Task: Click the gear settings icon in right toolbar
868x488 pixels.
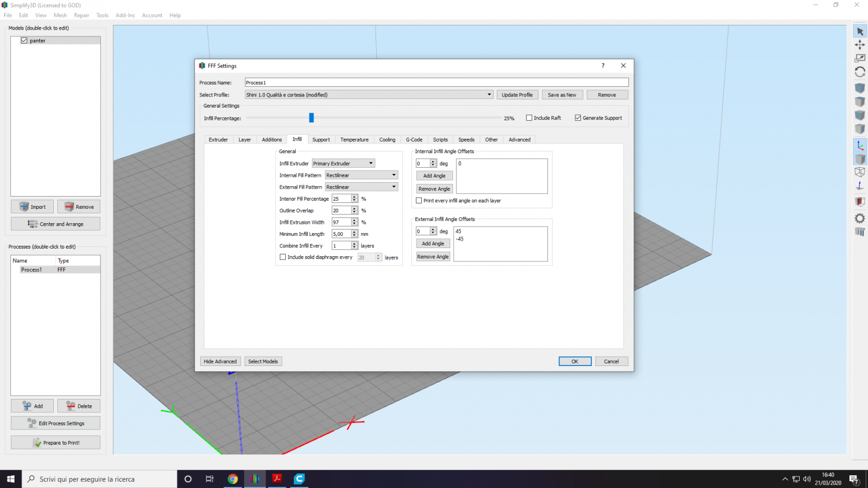Action: coord(860,218)
